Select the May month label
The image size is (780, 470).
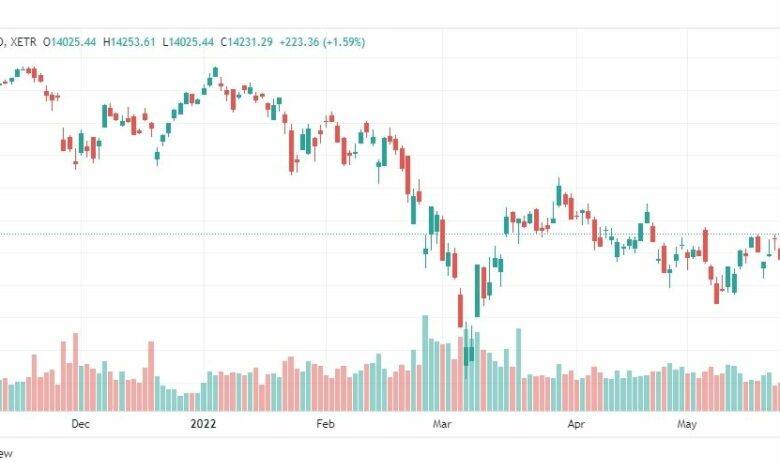point(687,424)
